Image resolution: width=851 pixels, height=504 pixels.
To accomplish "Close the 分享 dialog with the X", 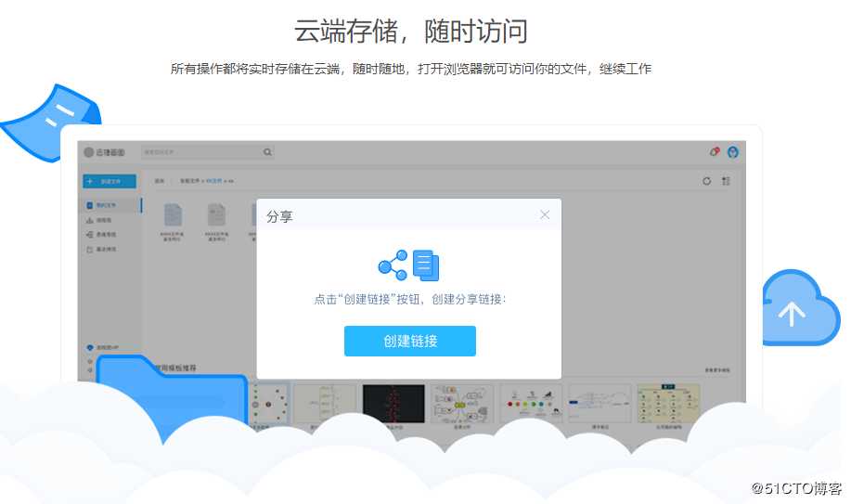I will point(545,215).
